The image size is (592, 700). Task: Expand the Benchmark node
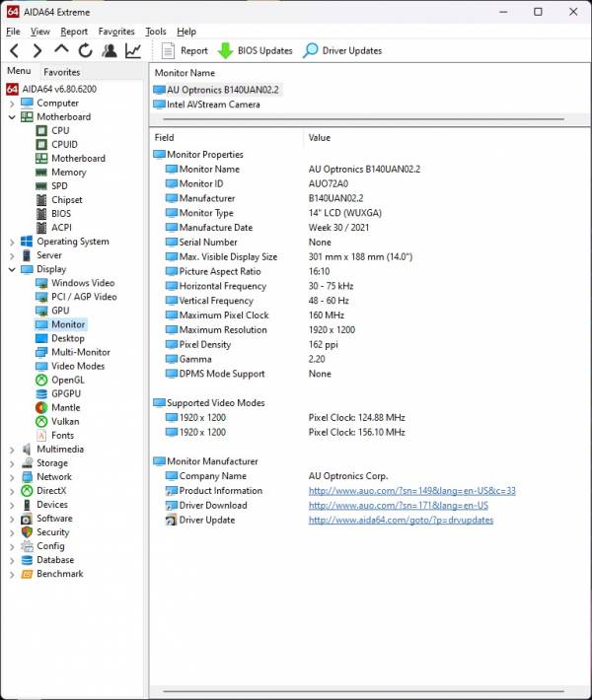point(12,574)
